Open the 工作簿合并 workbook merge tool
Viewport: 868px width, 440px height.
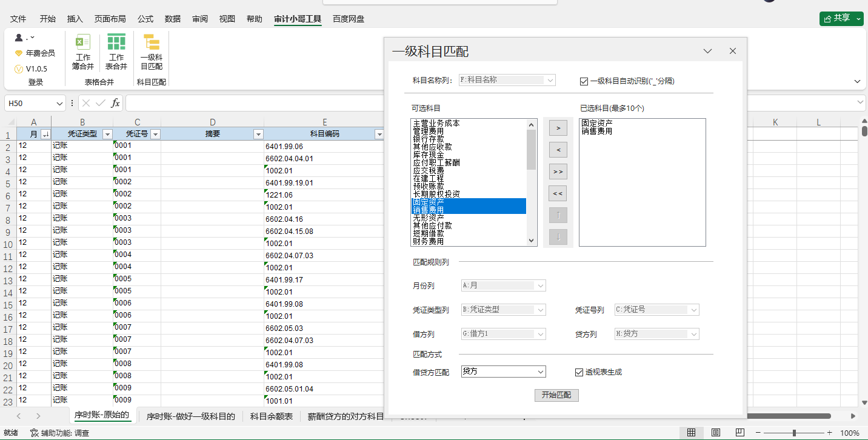[x=83, y=52]
